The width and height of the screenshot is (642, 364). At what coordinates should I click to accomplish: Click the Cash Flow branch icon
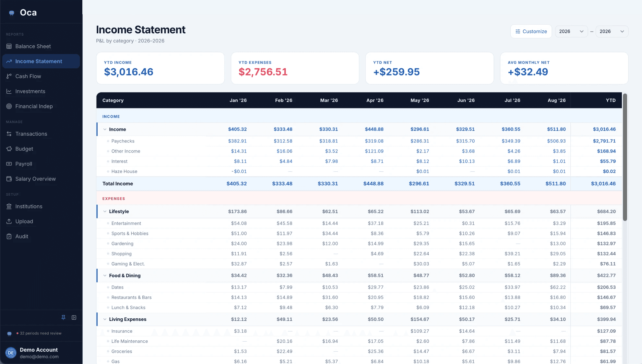coord(9,76)
